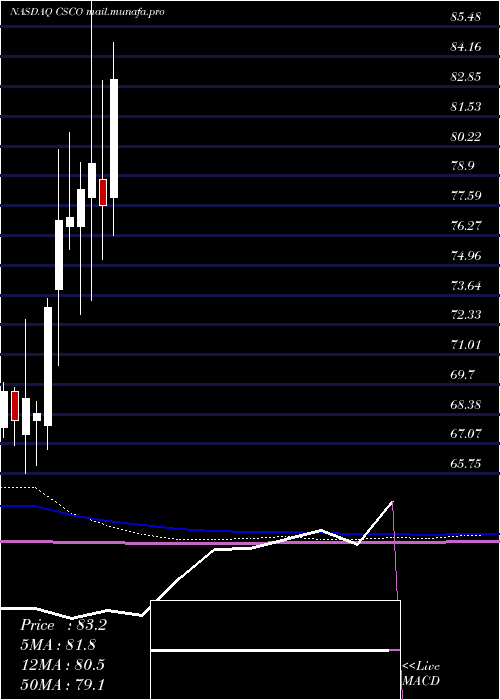Viewport: 500px width, 700px height.
Task: Click the tallest latest white candlestick body
Action: point(114,138)
